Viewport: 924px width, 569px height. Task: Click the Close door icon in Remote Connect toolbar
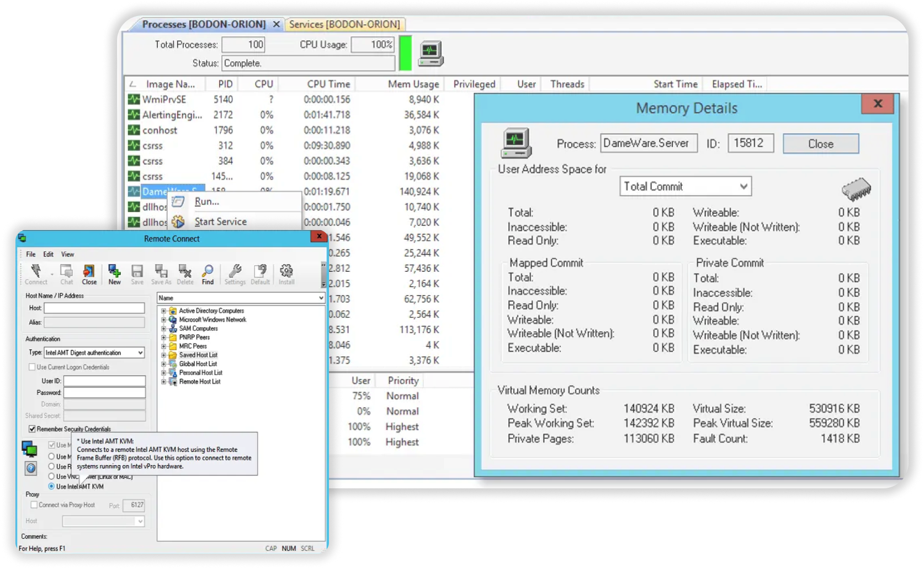pos(89,271)
